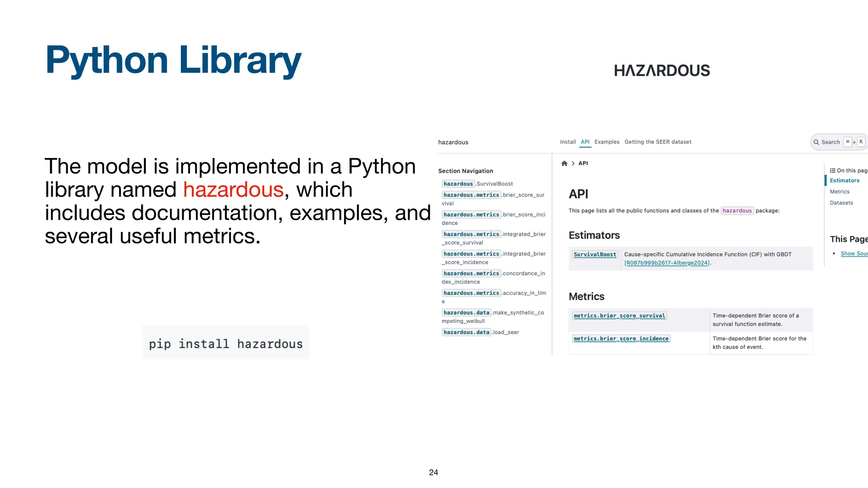Screen dimensions: 868x488
Task: Click Cause-specific Cumulative Incidence Function description
Action: 708,255
